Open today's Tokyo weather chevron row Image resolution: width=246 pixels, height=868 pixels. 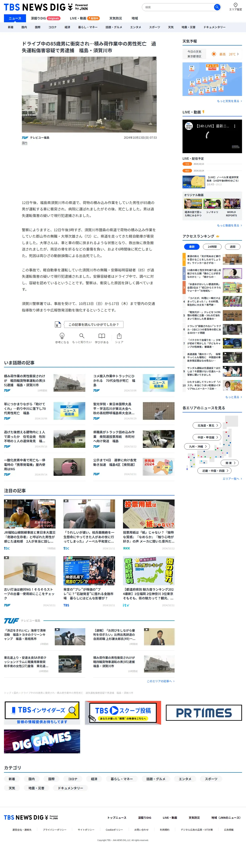[x=212, y=54]
